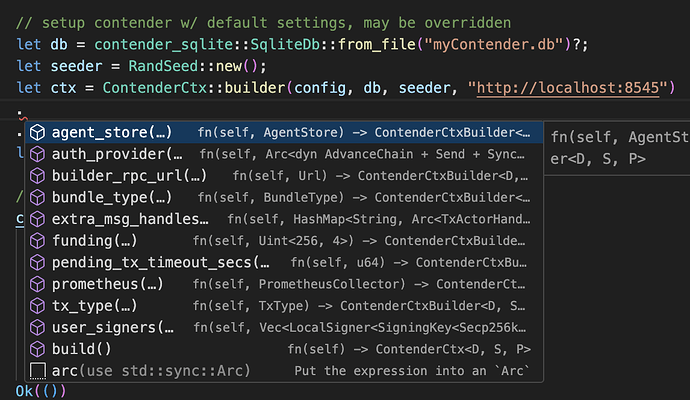Viewport: 690px width, 400px height.
Task: Click the cube icon next to tx_type
Action: (x=37, y=306)
